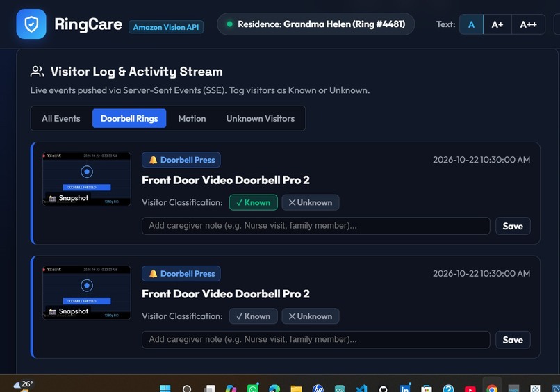Show the Unknown Visitors tab
This screenshot has width=560, height=392.
tap(261, 119)
